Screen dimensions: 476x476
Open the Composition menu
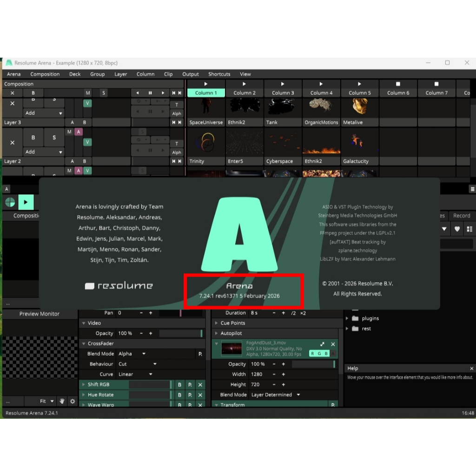pyautogui.click(x=45, y=74)
